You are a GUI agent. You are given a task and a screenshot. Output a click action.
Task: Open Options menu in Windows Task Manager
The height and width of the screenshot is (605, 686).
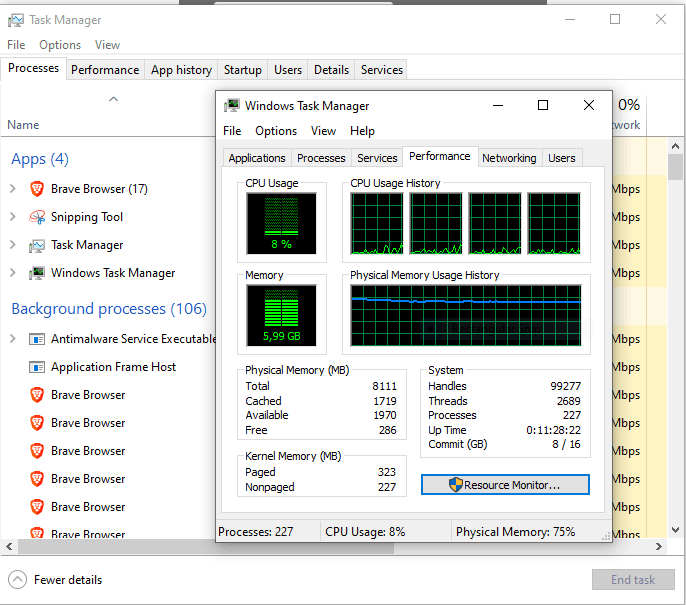tap(276, 131)
